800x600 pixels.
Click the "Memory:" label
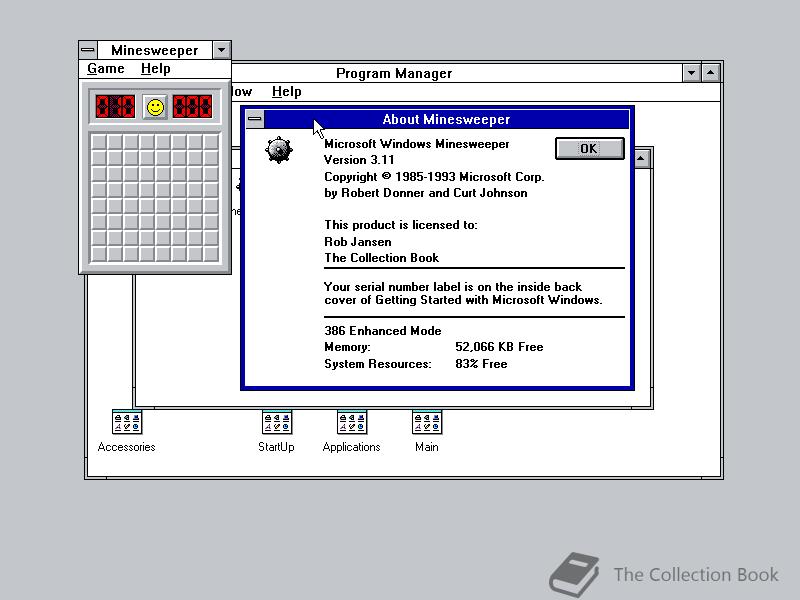click(x=347, y=347)
